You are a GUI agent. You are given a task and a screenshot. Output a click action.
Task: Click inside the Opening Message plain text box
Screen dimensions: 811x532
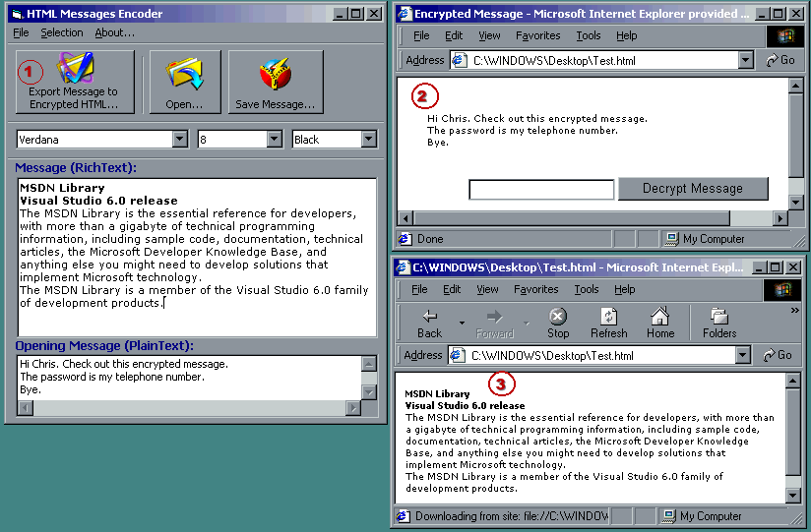[x=189, y=378]
